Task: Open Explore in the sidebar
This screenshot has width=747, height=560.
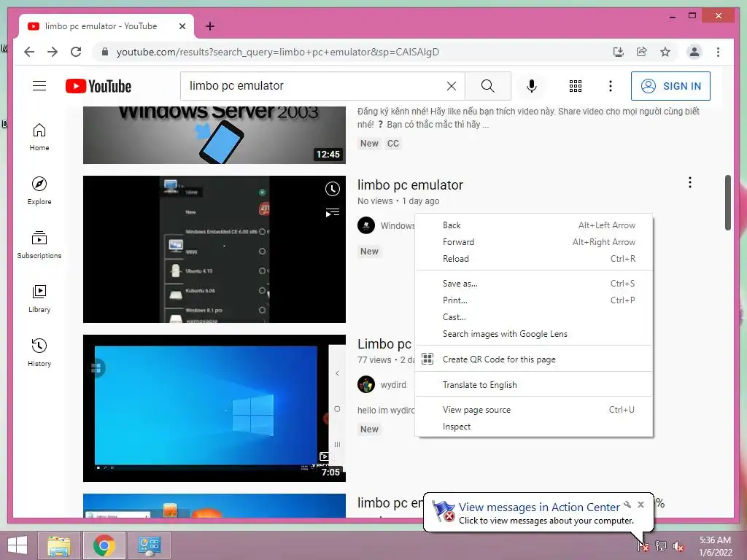Action: point(39,191)
